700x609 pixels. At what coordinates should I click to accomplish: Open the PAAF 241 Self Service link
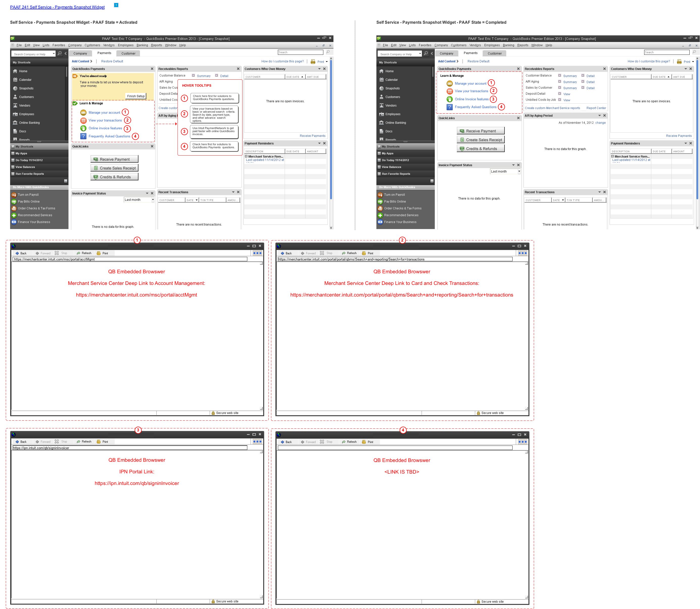57,7
